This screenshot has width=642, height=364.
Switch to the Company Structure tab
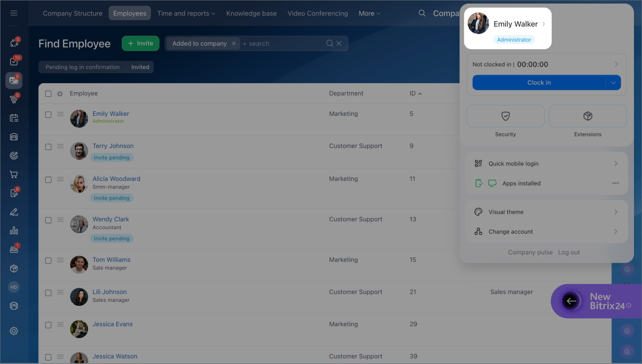[x=73, y=14]
